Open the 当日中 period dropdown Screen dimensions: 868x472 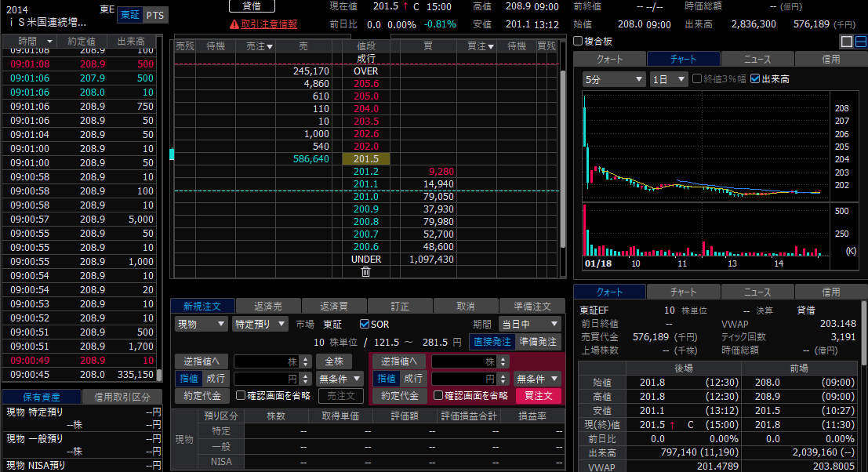[x=530, y=325]
